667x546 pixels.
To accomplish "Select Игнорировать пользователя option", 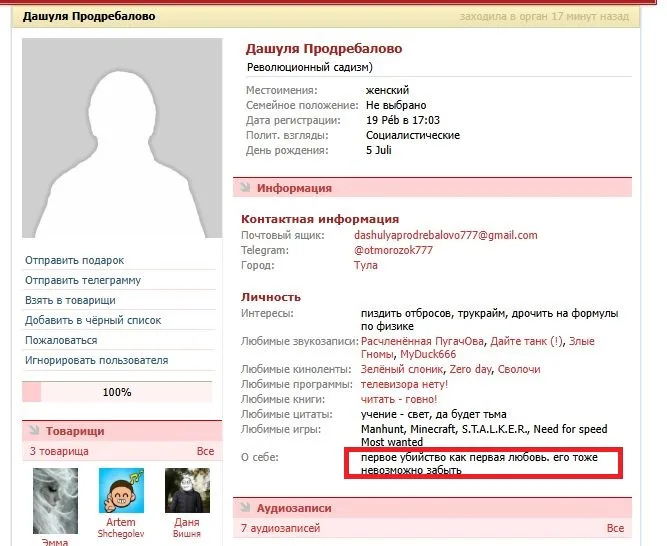I will pyautogui.click(x=97, y=360).
